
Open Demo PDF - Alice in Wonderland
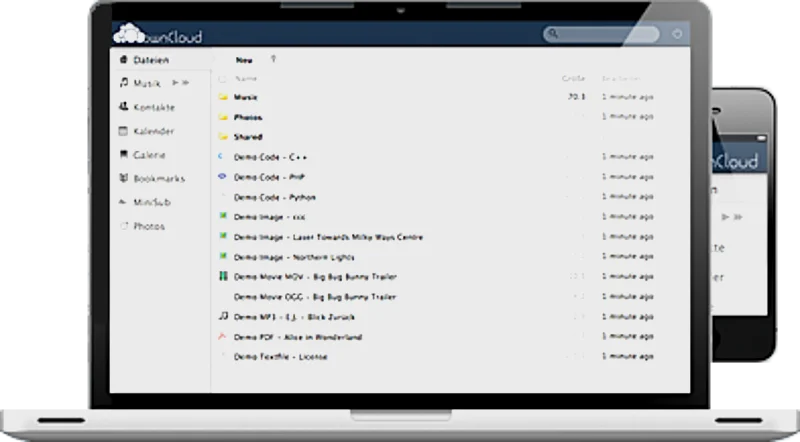(298, 337)
